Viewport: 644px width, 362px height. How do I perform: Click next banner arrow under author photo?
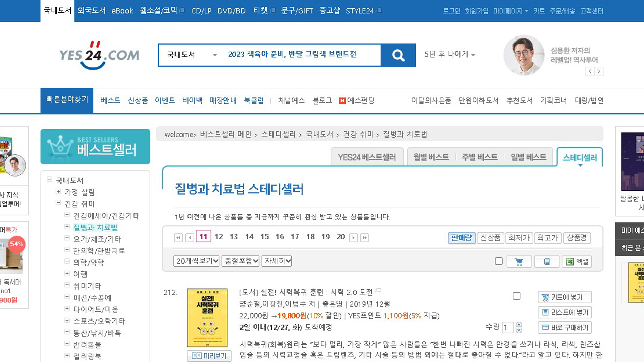tap(599, 71)
